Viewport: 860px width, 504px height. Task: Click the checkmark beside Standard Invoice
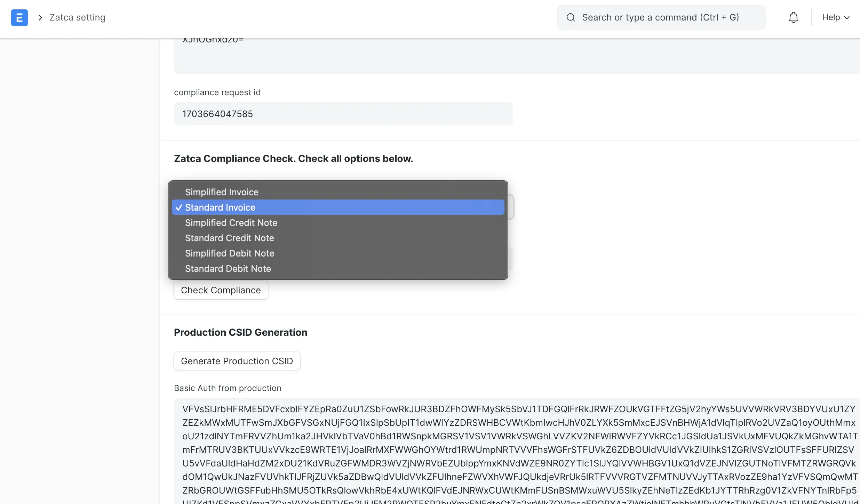[x=178, y=207]
